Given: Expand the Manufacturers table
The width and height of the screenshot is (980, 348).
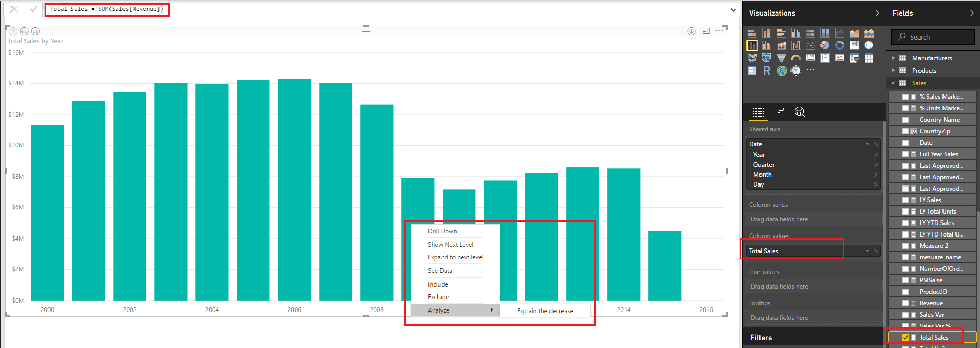Looking at the screenshot, I should pos(893,58).
